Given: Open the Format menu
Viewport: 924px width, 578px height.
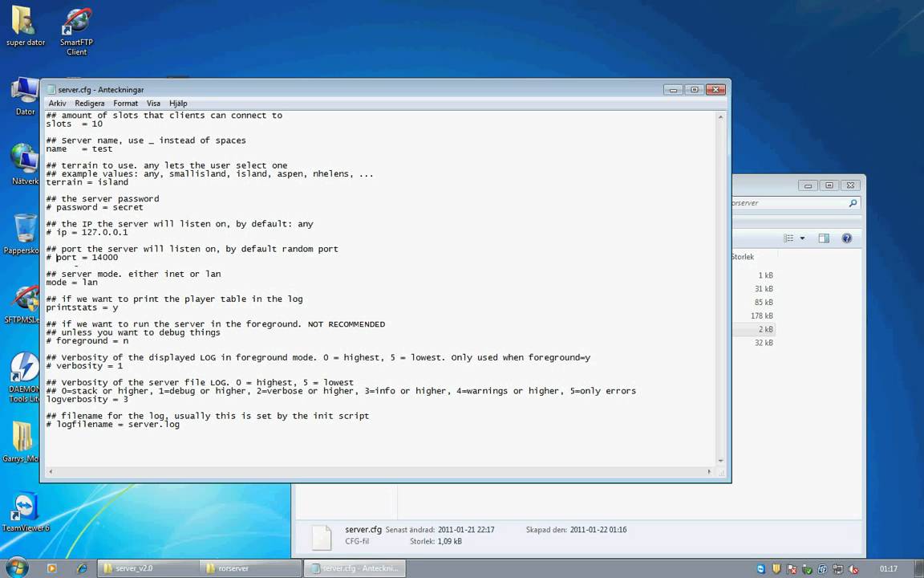Looking at the screenshot, I should (x=125, y=104).
